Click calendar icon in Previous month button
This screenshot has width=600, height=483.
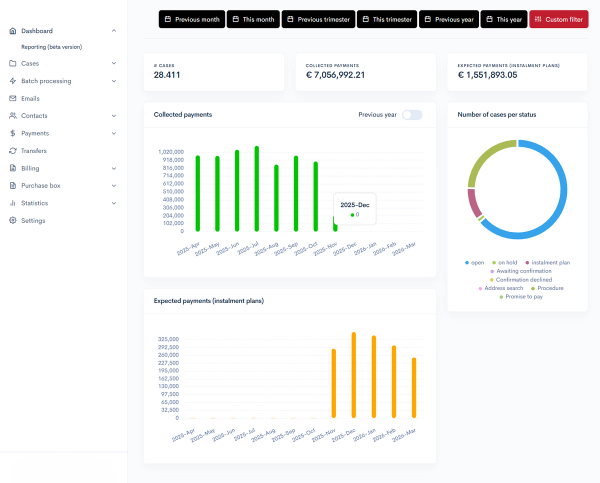[x=168, y=19]
